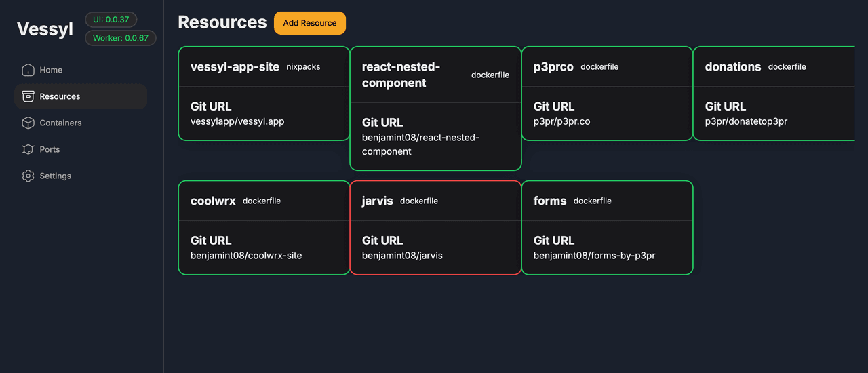Click the p3pr/p3pr.co Git URL text
This screenshot has width=868, height=373.
pyautogui.click(x=561, y=121)
